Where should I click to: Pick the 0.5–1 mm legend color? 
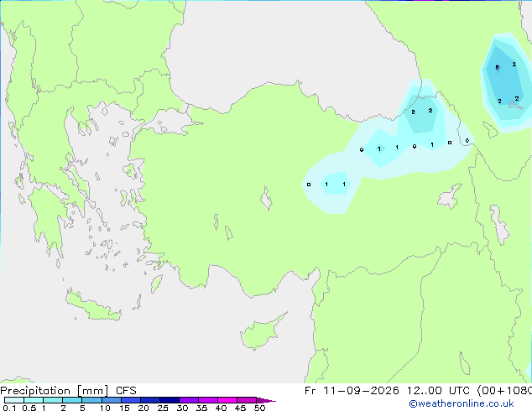tap(34, 400)
